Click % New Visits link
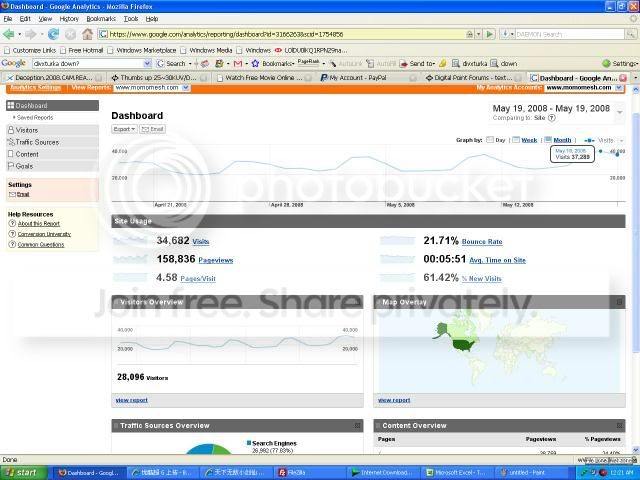 point(482,278)
